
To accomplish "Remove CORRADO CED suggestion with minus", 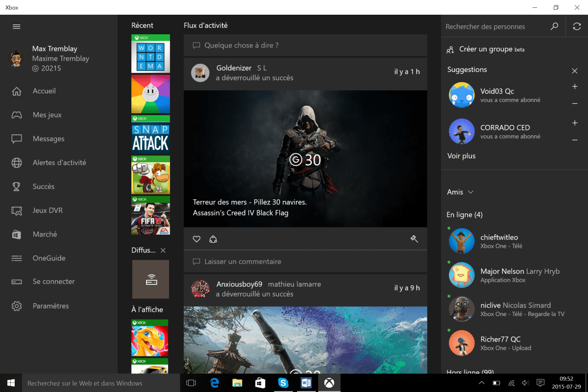I will 575,140.
